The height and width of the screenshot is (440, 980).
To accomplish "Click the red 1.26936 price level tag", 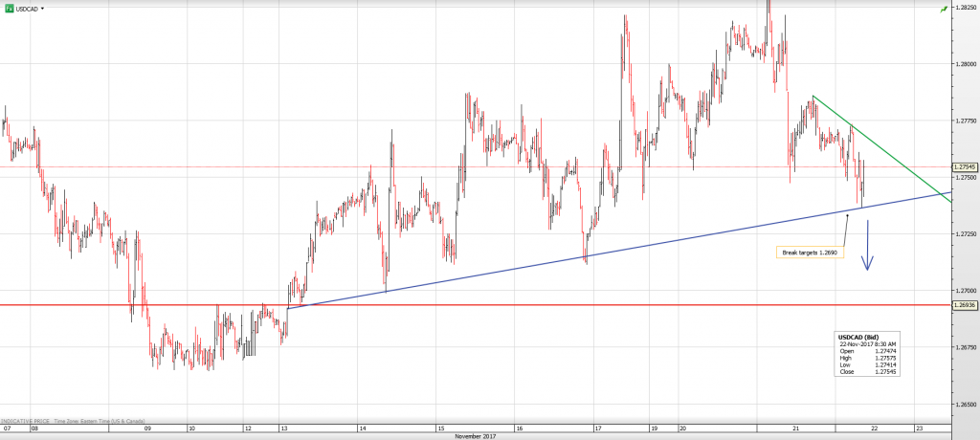I will (x=965, y=305).
